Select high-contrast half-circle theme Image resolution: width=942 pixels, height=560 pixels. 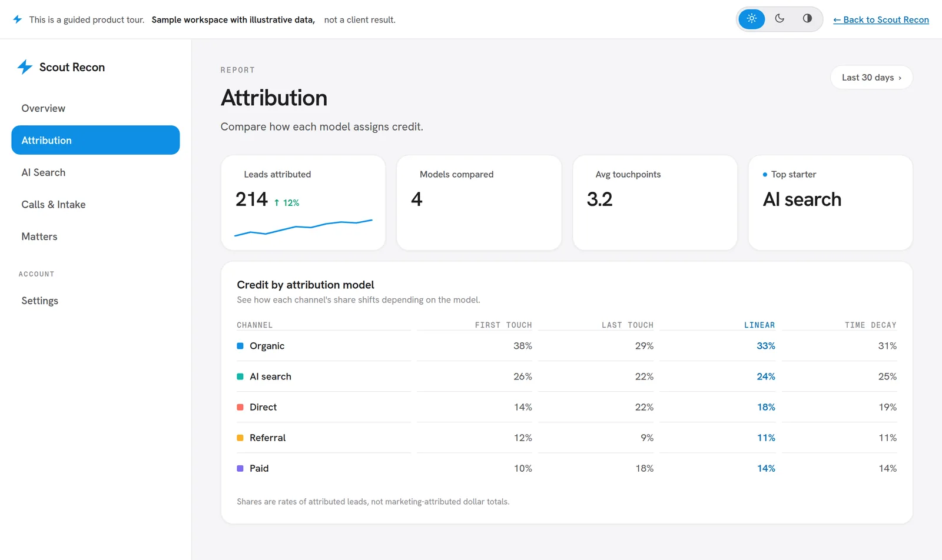(807, 19)
